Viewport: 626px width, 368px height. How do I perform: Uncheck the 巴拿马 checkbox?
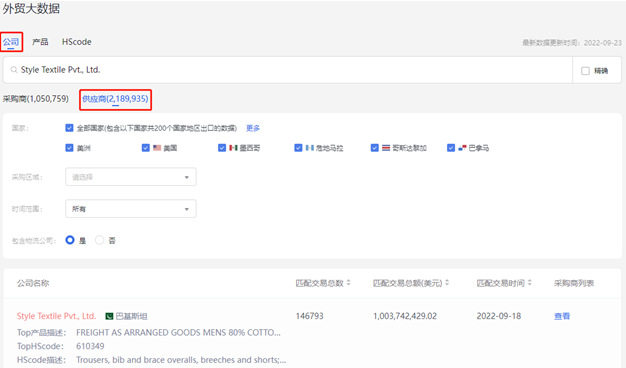(x=451, y=148)
